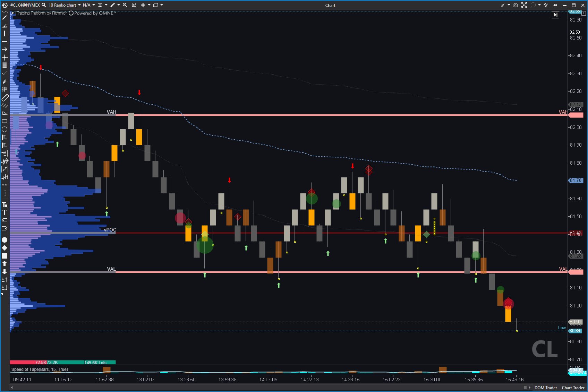588x392 pixels.
Task: Enter fullscreen with the expand arrows icon
Action: (524, 5)
